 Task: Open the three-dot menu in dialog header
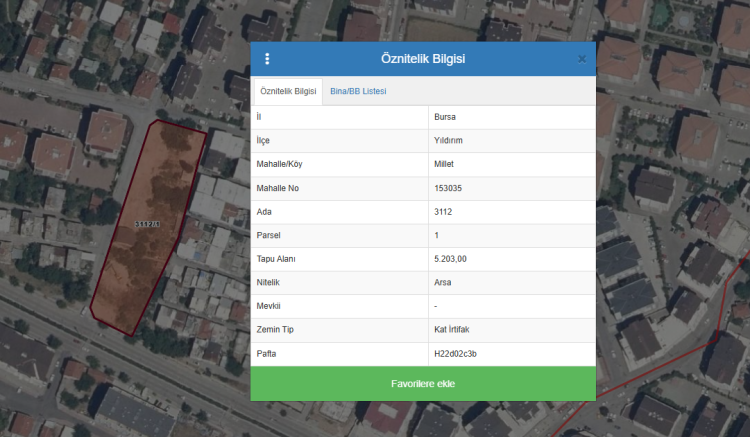pyautogui.click(x=267, y=59)
